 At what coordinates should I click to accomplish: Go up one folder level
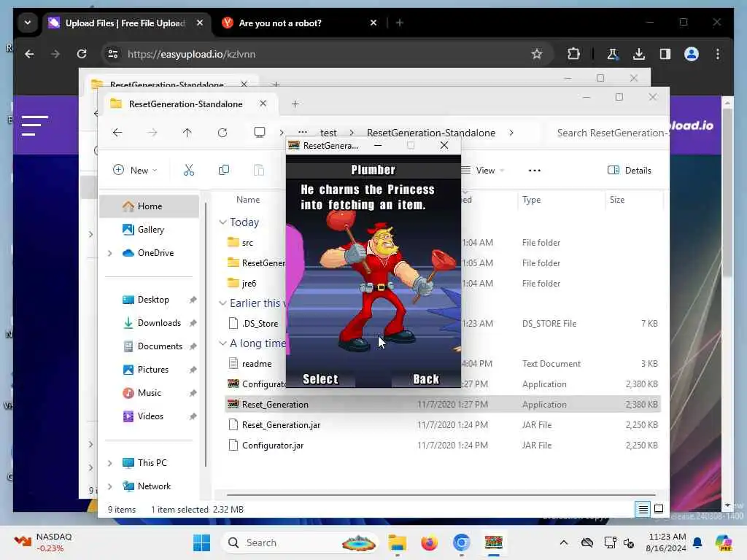[x=187, y=133]
